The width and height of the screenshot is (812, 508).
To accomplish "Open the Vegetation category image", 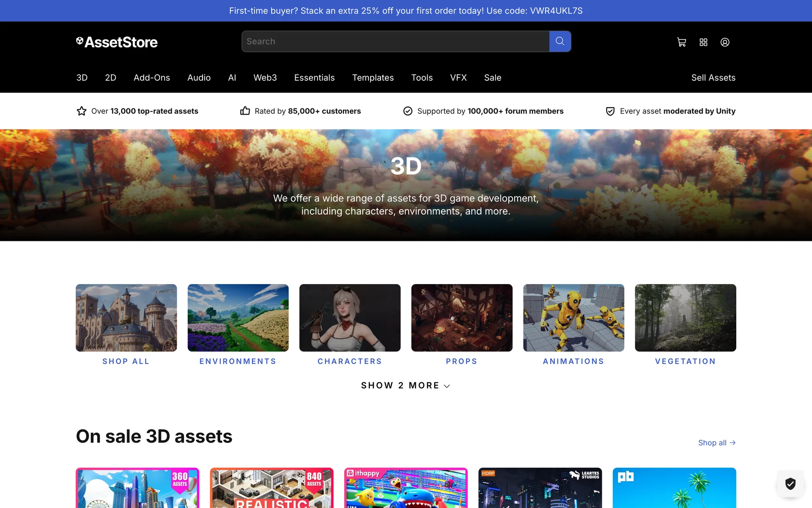I will pos(685,317).
